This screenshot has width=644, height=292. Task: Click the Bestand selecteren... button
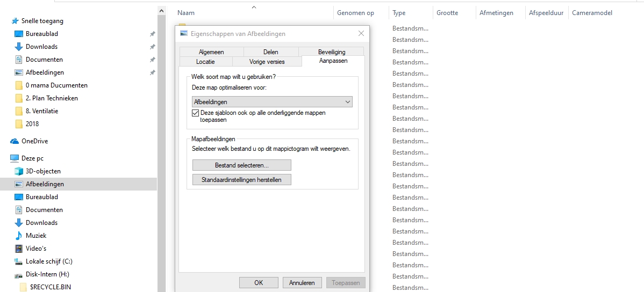coord(241,165)
